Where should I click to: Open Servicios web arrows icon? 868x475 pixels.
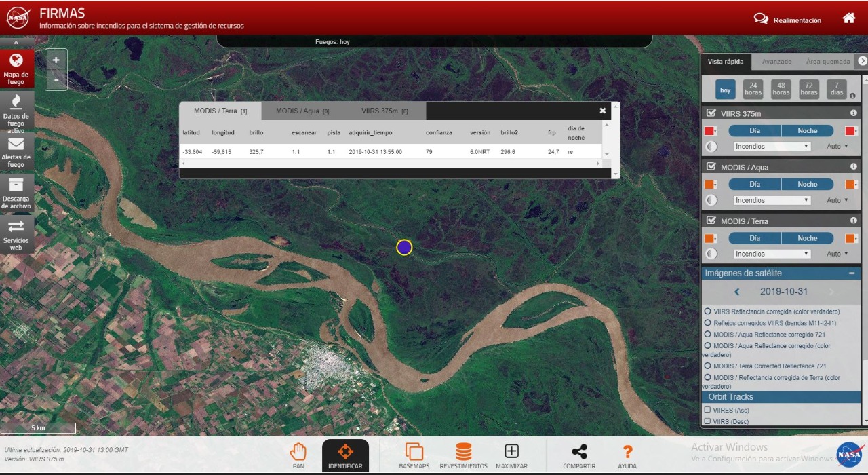[x=16, y=235]
